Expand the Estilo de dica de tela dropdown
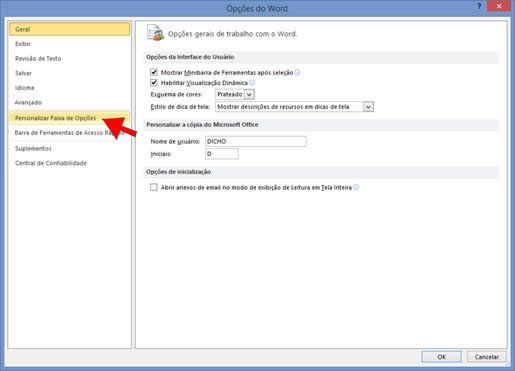Viewport: 515px width, 371px height. tap(295, 107)
